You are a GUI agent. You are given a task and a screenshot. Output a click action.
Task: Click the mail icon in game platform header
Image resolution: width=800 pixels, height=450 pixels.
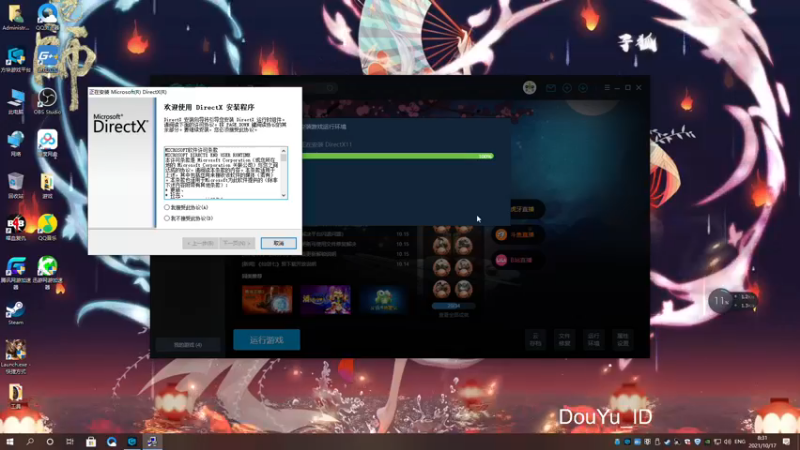click(551, 88)
